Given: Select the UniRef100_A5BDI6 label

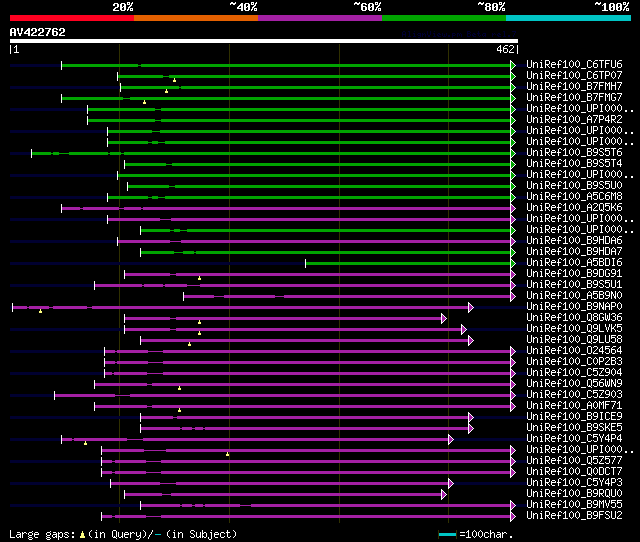Looking at the screenshot, I should tap(574, 263).
